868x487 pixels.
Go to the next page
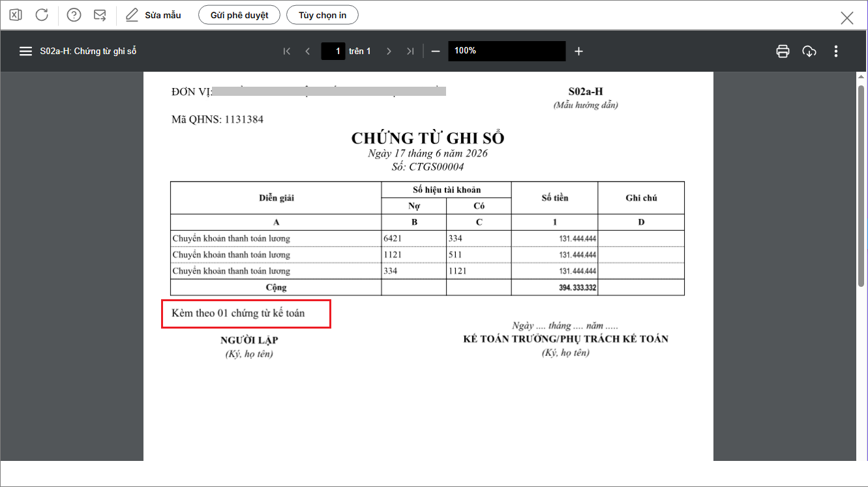389,51
